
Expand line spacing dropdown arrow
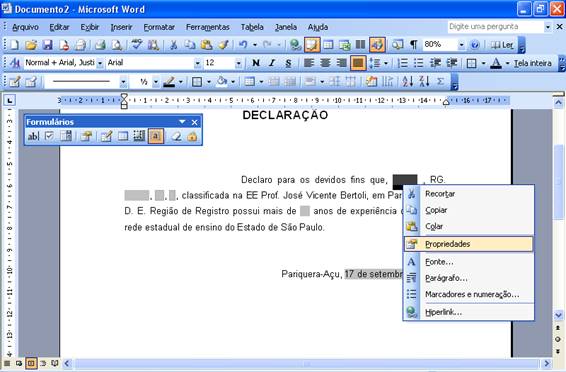(386, 63)
